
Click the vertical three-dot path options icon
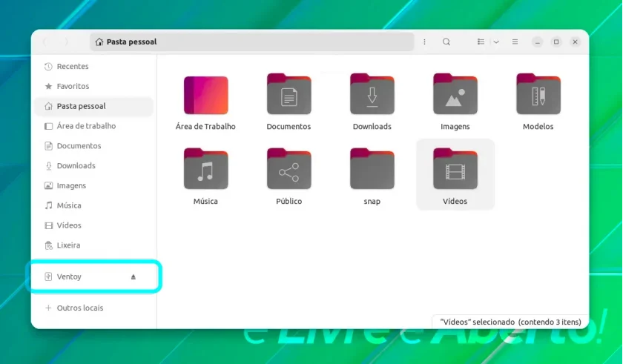pyautogui.click(x=424, y=42)
